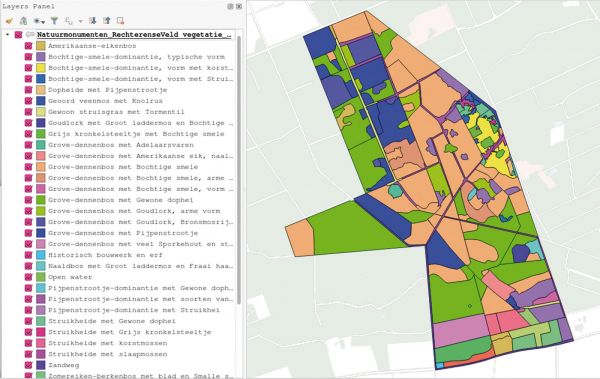Image resolution: width=600 pixels, height=379 pixels.
Task: Click the Collapse All icon
Action: pos(107,21)
